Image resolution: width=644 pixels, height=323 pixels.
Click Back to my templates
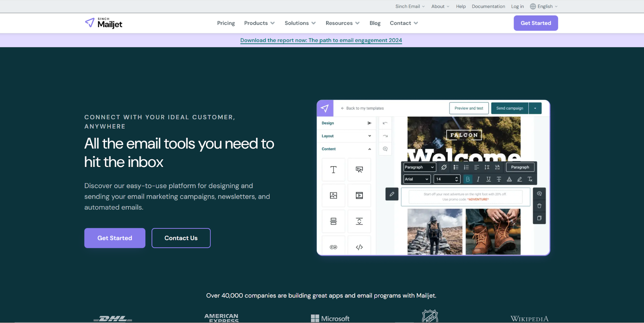362,108
